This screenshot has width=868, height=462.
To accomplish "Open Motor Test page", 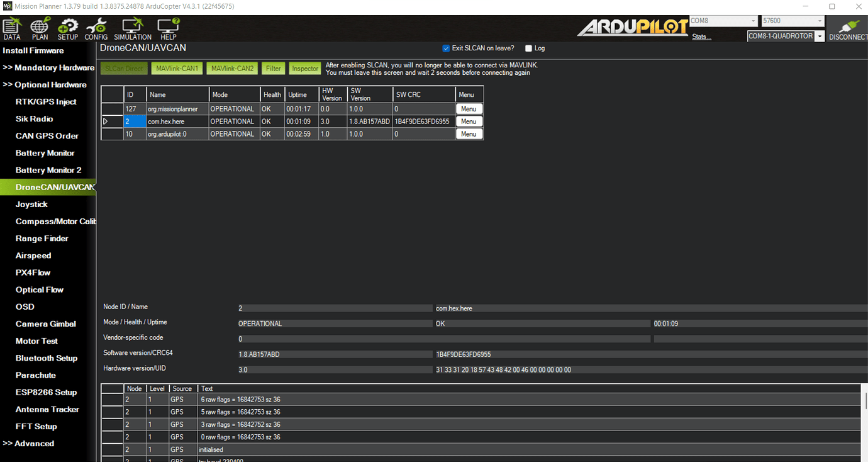I will click(36, 341).
